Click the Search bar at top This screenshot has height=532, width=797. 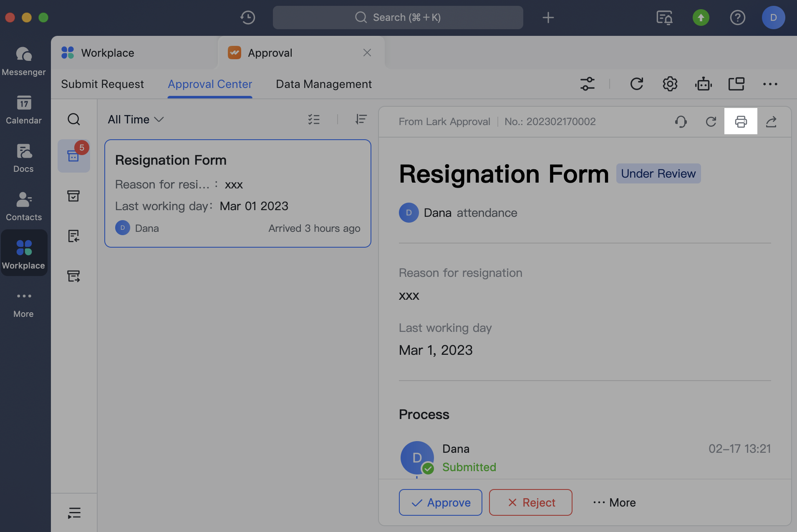398,18
